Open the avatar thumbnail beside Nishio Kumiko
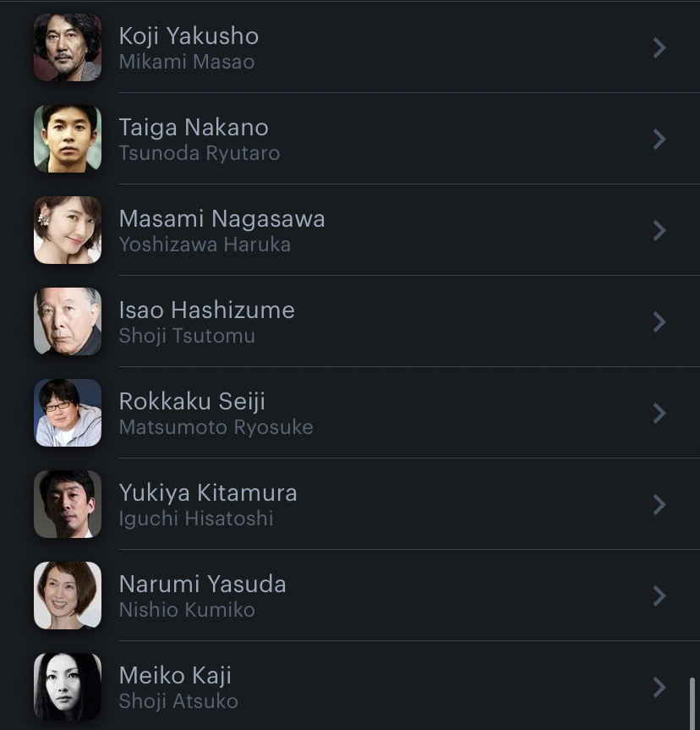 pos(68,596)
